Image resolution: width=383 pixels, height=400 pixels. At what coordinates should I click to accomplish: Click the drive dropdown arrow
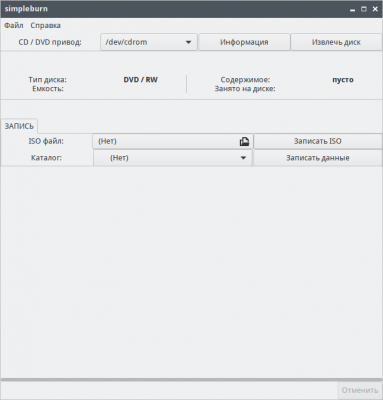pos(188,42)
